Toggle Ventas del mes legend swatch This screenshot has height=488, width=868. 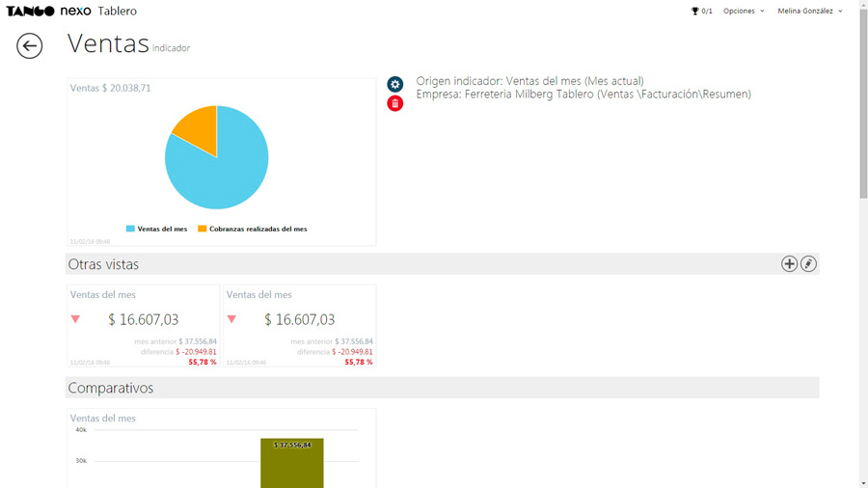130,229
